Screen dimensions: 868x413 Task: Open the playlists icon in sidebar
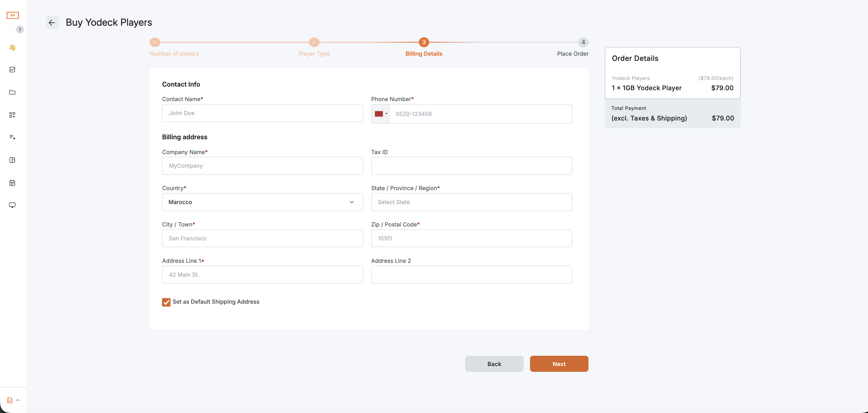pyautogui.click(x=12, y=137)
